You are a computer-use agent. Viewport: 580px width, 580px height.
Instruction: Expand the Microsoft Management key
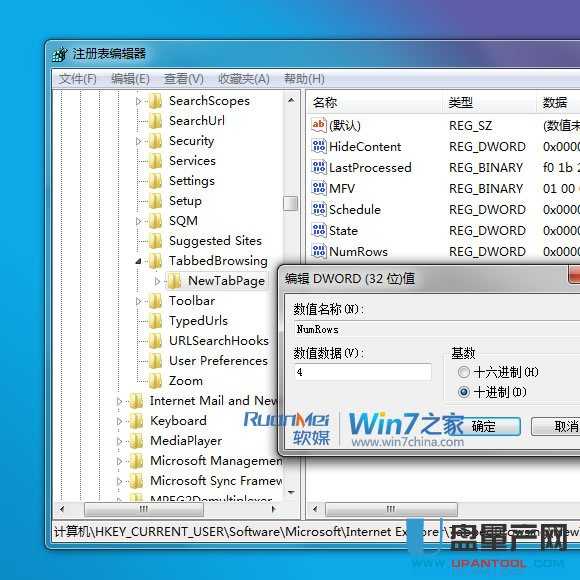click(x=119, y=461)
